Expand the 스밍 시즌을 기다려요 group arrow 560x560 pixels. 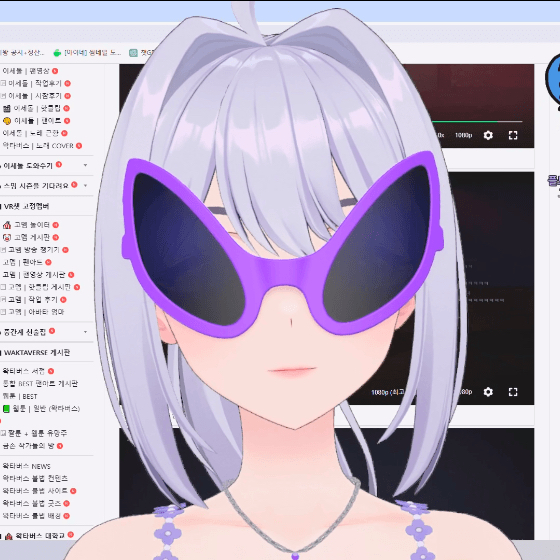click(x=85, y=185)
